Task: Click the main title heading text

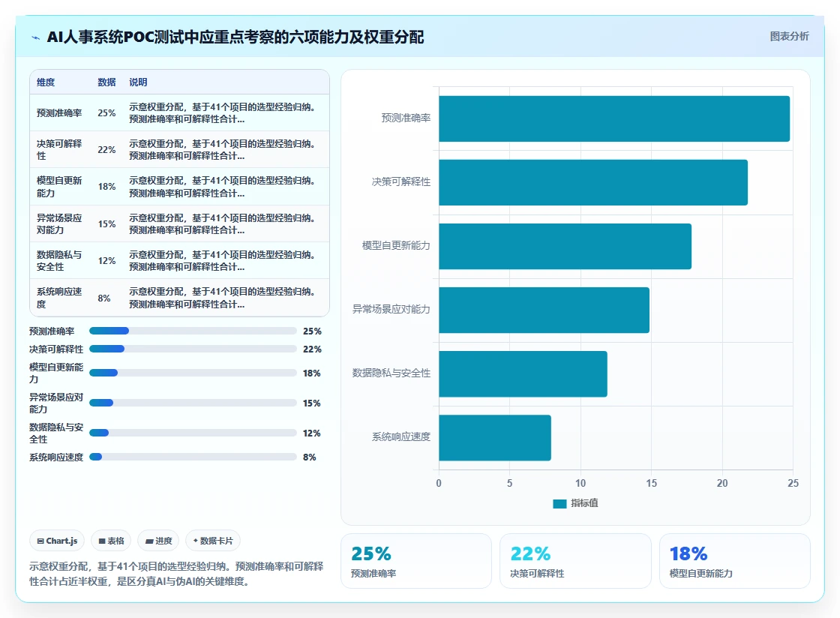Action: pos(235,37)
